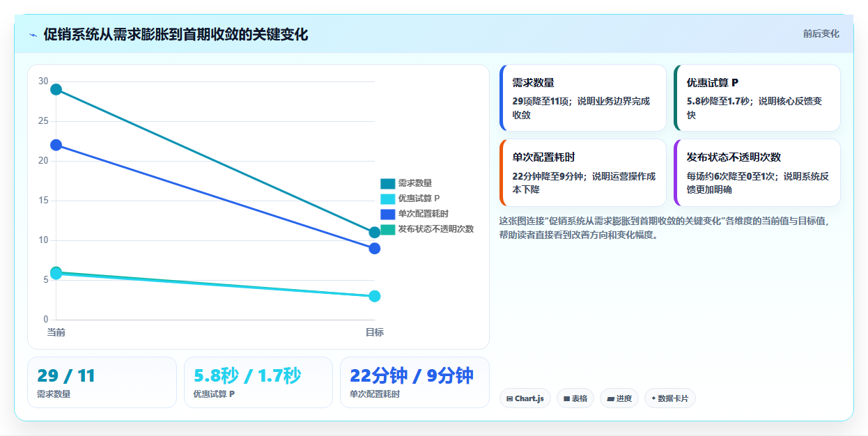The width and height of the screenshot is (868, 436).
Task: Select the 进度 tag
Action: [x=619, y=398]
